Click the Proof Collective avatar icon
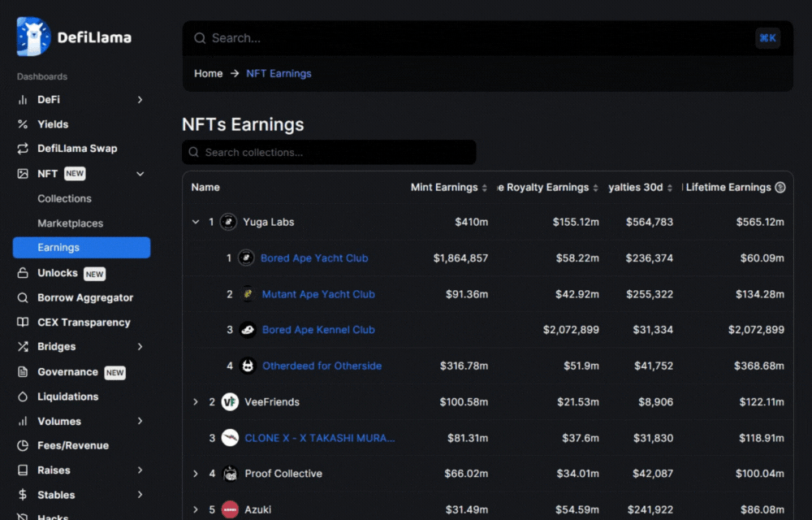812x520 pixels. point(230,474)
